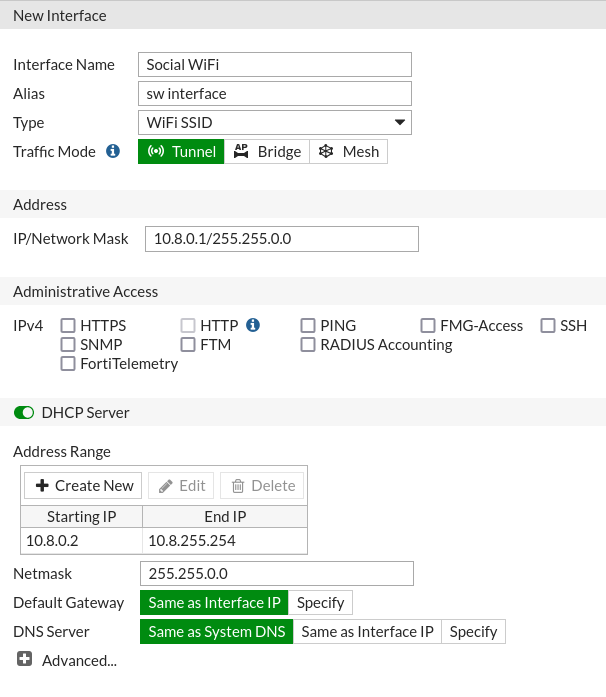Click the Traffic Mode info icon

click(x=113, y=152)
